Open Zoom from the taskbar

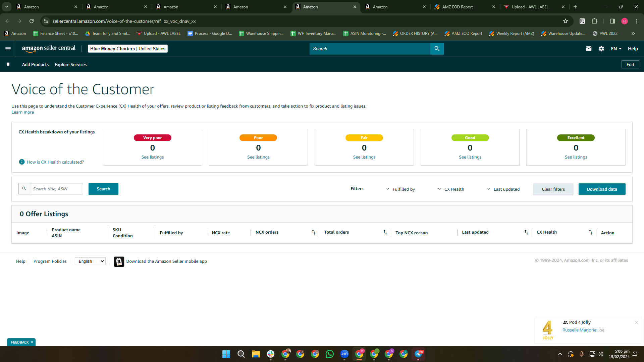coord(344,354)
